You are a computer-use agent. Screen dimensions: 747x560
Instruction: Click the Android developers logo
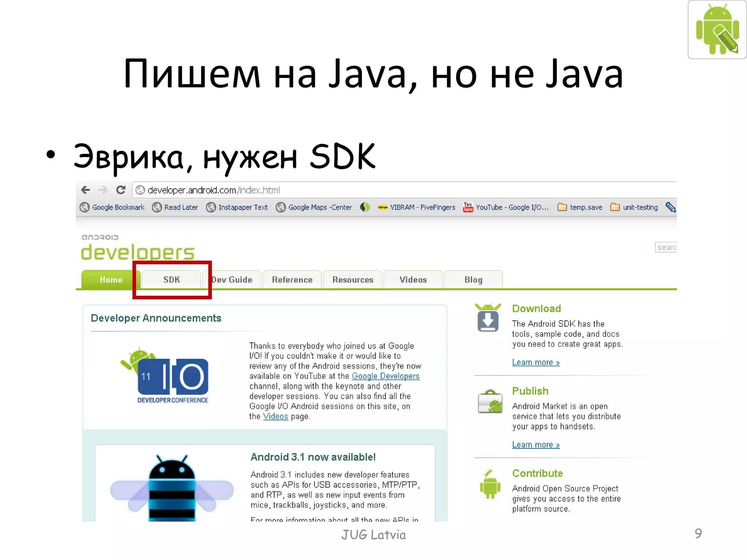tap(138, 248)
